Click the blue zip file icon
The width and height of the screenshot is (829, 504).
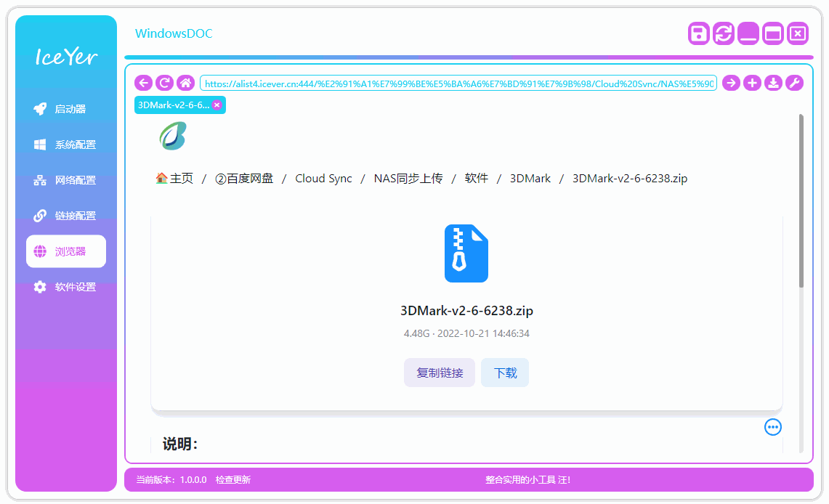(x=466, y=253)
